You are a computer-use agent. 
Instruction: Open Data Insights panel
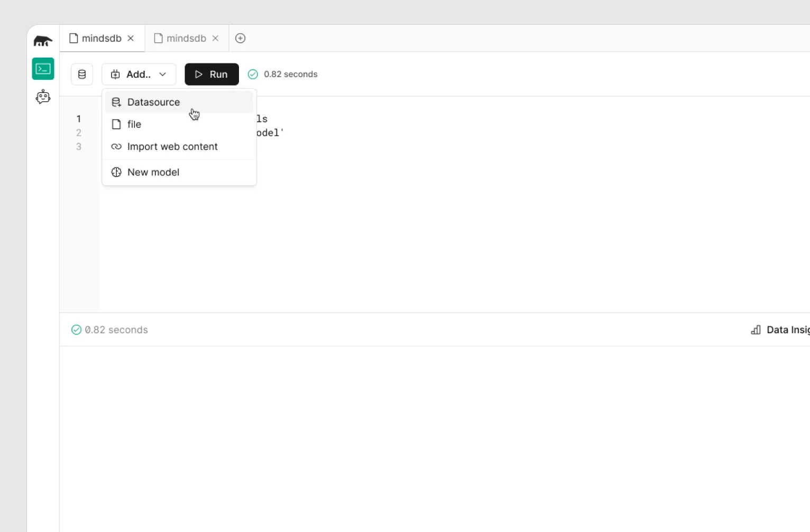click(780, 330)
